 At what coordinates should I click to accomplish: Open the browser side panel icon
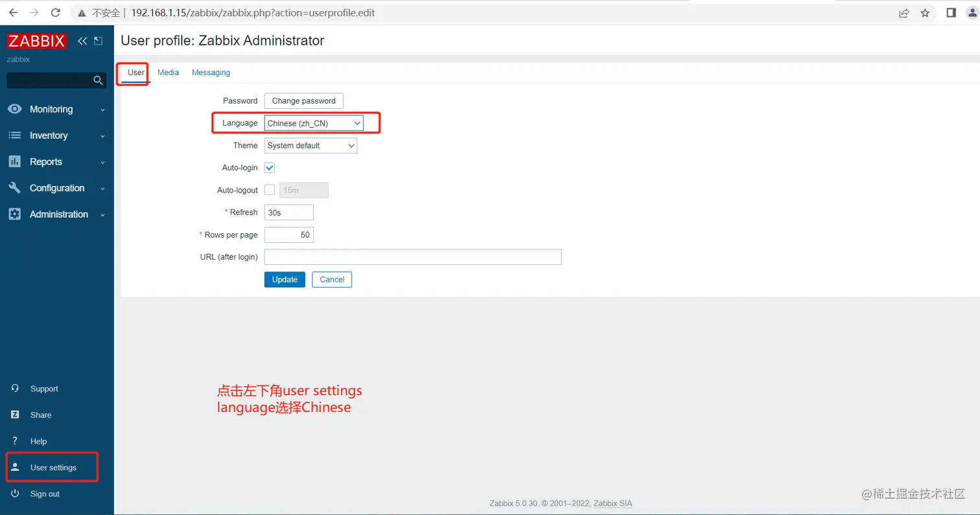(x=951, y=13)
